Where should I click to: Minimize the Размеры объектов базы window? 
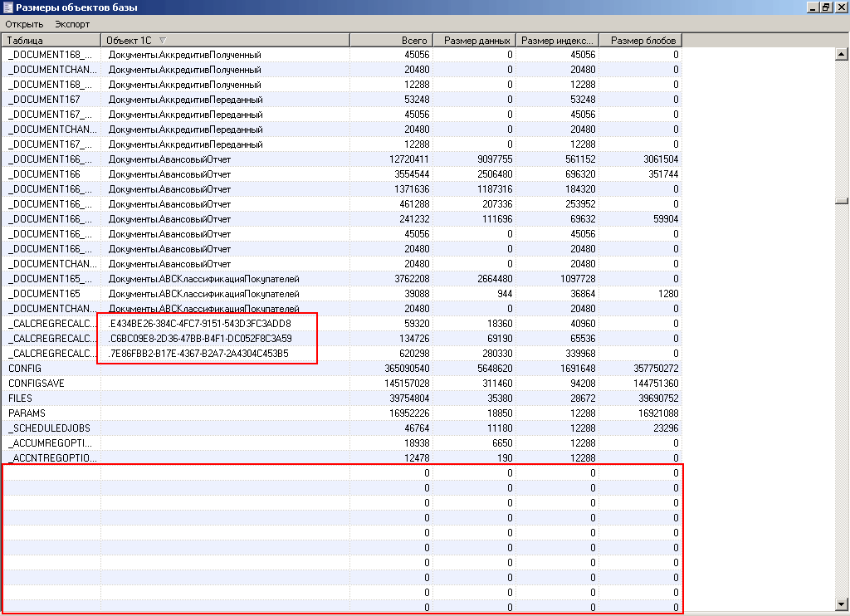click(x=813, y=7)
